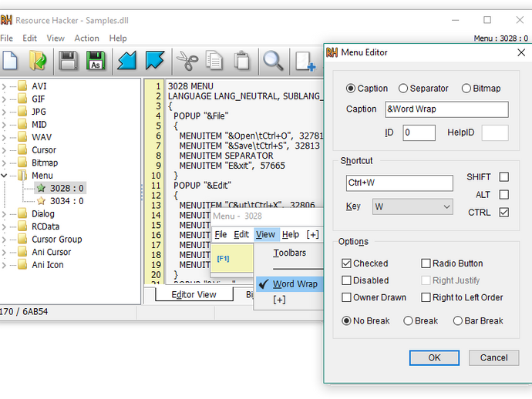
Task: Open the Edit menu in Resource Hacker
Action: [x=29, y=38]
